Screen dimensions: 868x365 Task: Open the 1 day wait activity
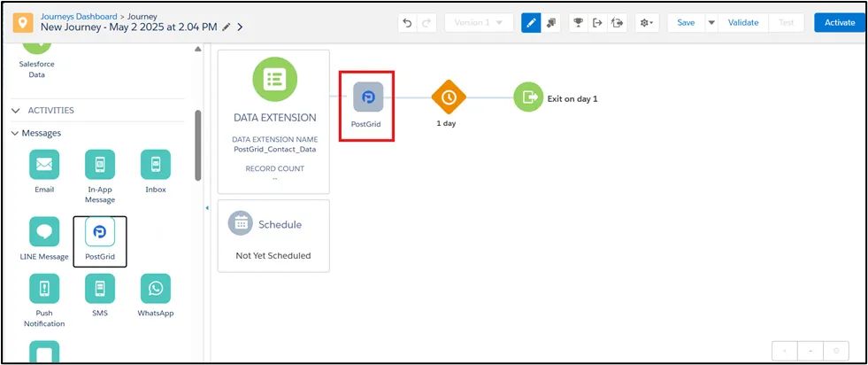[449, 97]
